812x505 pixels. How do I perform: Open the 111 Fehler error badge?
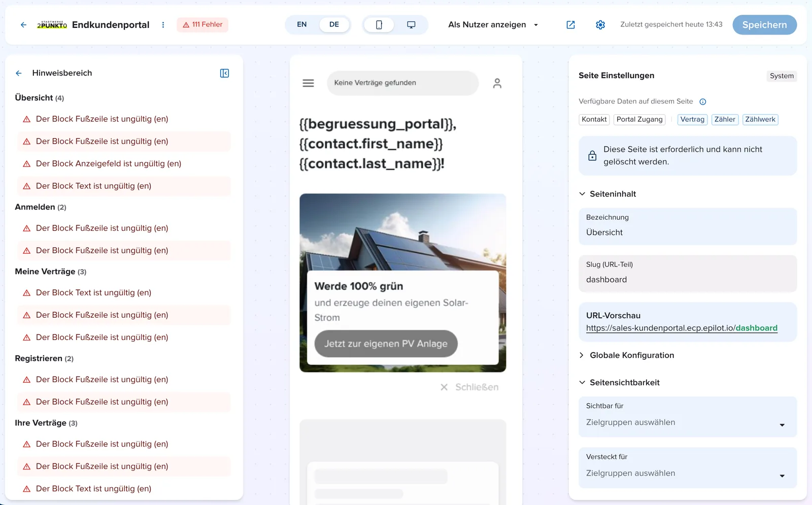[202, 24]
